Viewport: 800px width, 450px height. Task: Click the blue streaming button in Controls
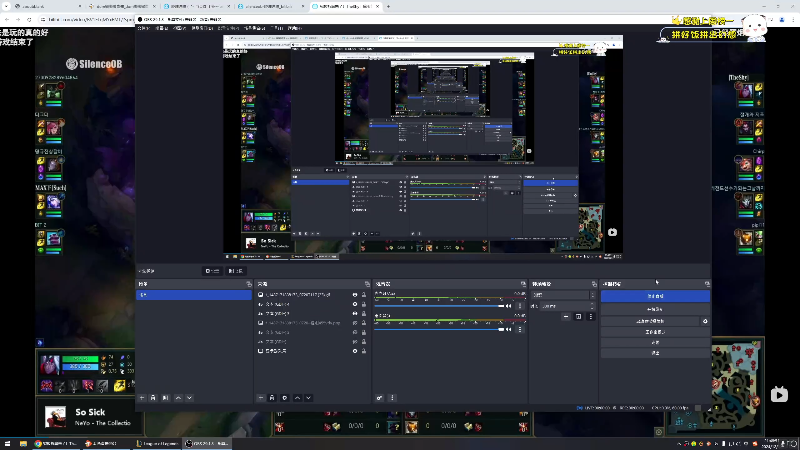point(655,296)
